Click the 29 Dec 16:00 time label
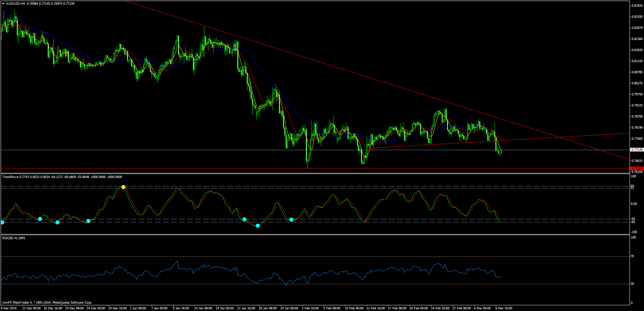Screen dimensions: 644x311 118,308
